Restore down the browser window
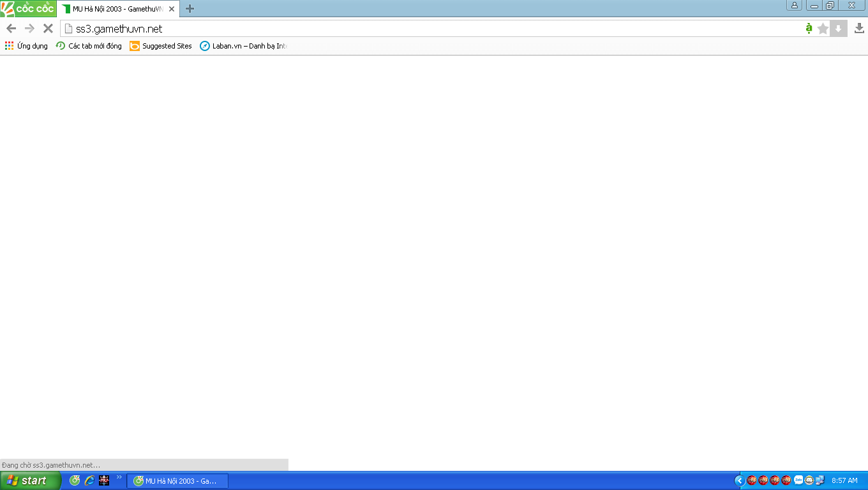 point(830,5)
